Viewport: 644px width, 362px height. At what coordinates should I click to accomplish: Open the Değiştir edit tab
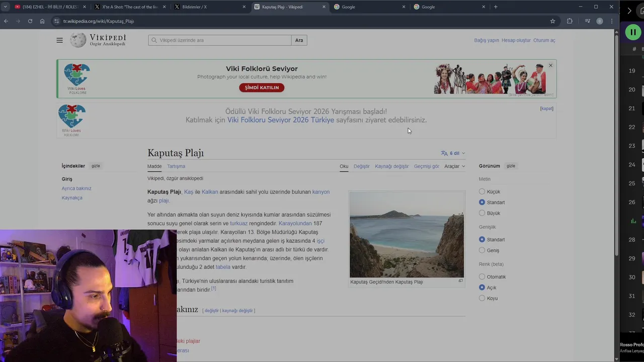coord(361,166)
